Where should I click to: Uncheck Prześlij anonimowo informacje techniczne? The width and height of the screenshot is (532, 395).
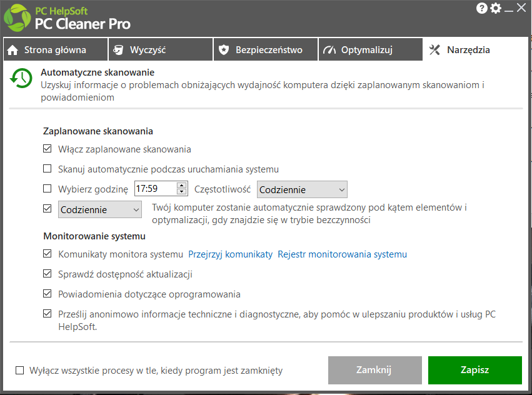[47, 314]
